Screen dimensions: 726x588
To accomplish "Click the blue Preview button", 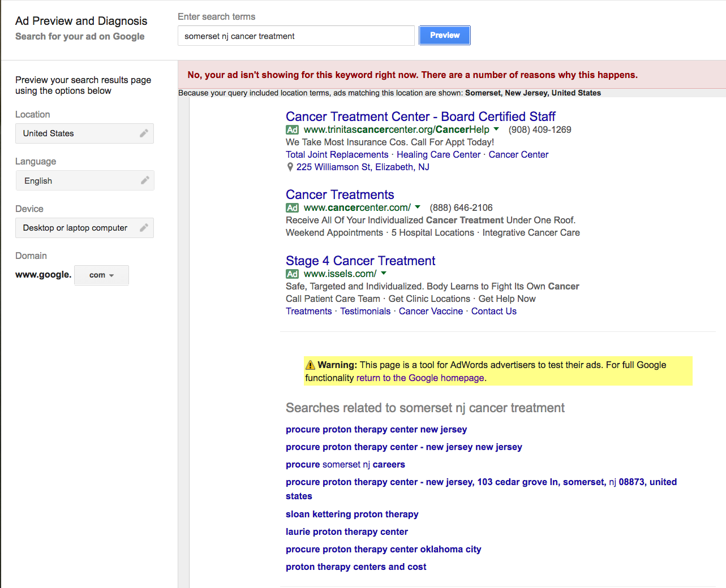I will click(445, 35).
